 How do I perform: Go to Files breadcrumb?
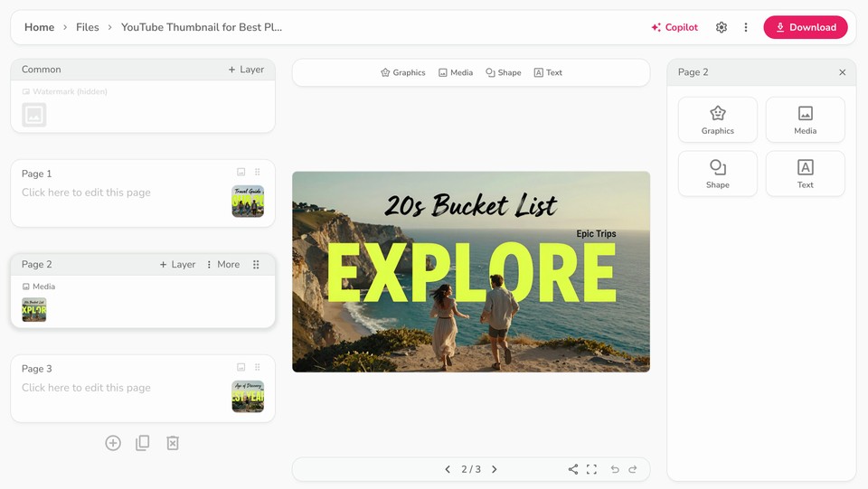(x=88, y=27)
